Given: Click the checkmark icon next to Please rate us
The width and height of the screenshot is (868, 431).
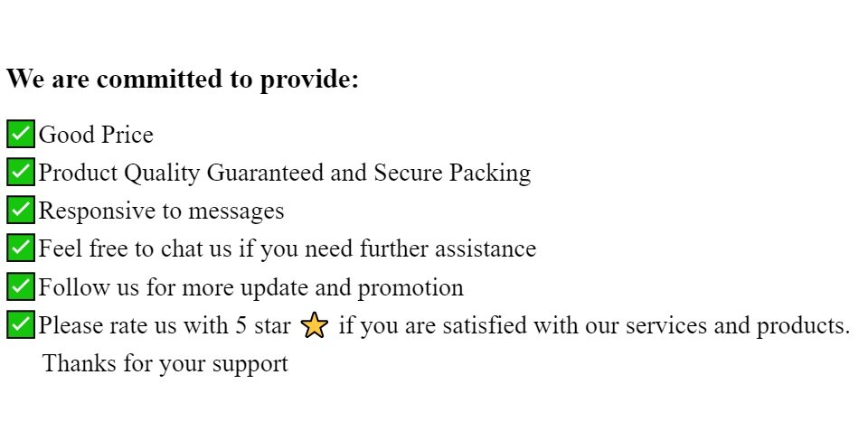Looking at the screenshot, I should (x=21, y=324).
